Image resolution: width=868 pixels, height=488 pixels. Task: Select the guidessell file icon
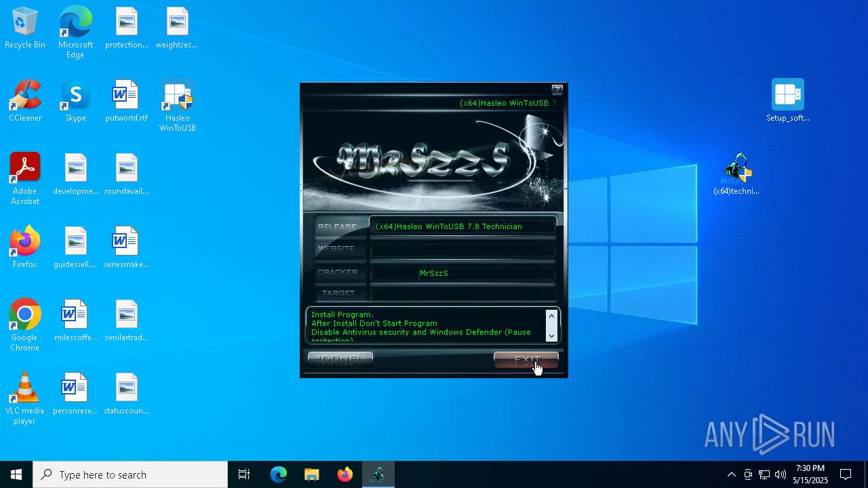75,247
